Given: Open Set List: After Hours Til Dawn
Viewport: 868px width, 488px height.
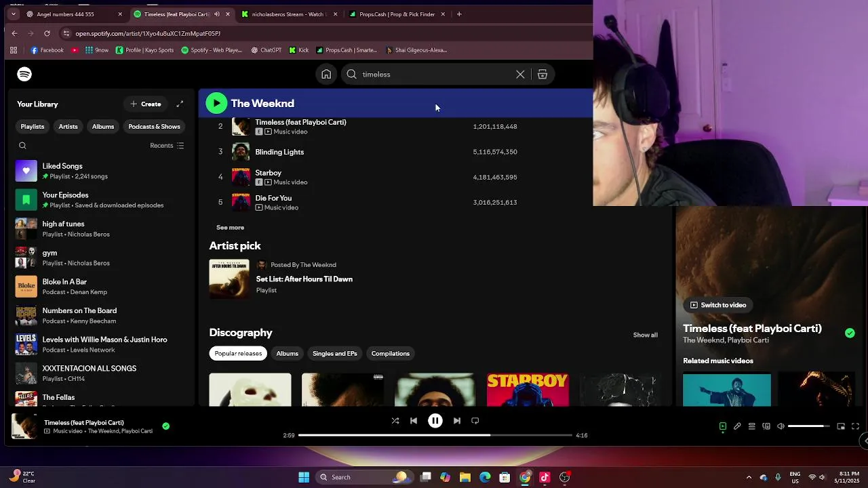Looking at the screenshot, I should [304, 279].
